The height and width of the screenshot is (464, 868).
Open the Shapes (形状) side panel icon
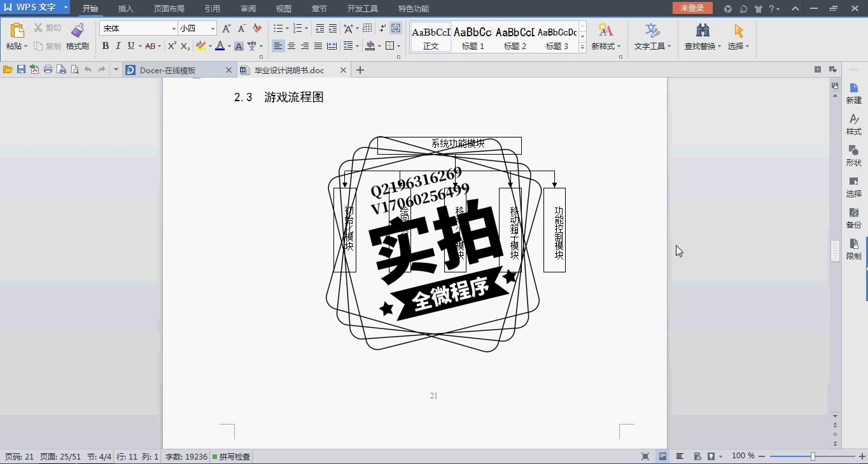click(854, 156)
